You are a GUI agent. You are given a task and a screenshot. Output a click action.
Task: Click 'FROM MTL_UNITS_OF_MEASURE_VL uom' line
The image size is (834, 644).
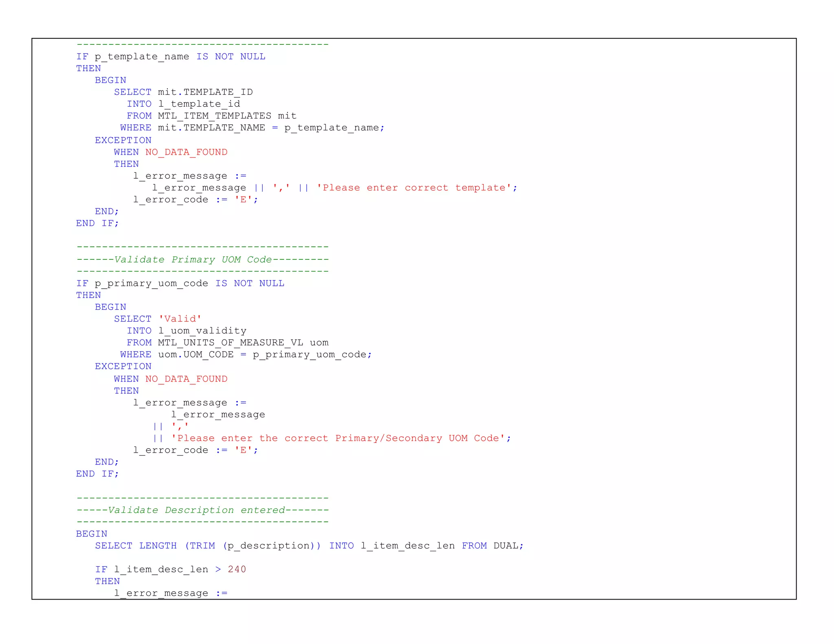click(228, 342)
